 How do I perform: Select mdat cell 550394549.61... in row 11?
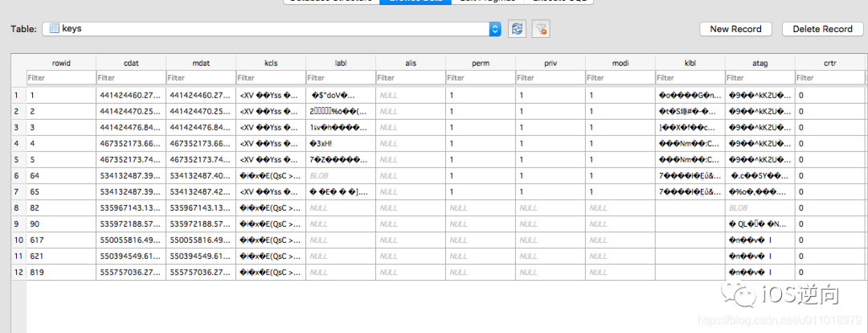point(200,256)
